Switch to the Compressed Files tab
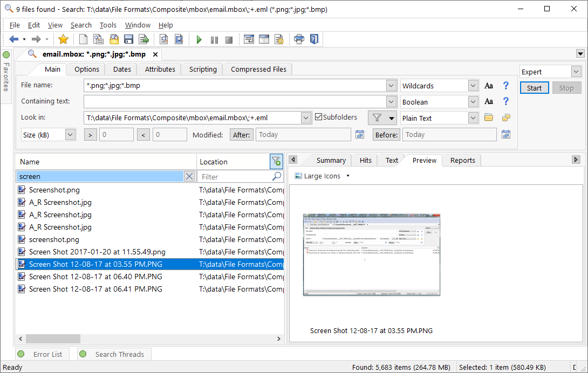 (258, 70)
